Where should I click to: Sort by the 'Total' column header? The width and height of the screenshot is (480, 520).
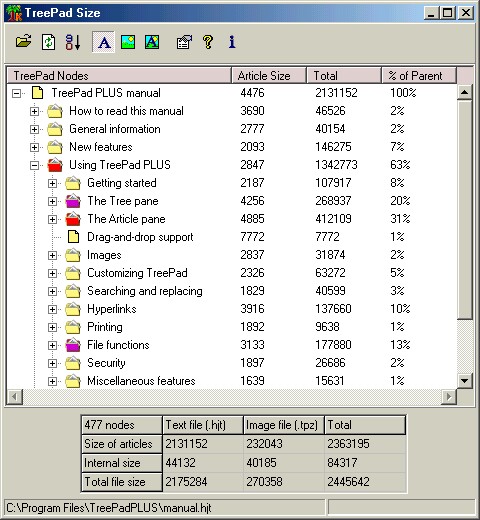point(344,76)
